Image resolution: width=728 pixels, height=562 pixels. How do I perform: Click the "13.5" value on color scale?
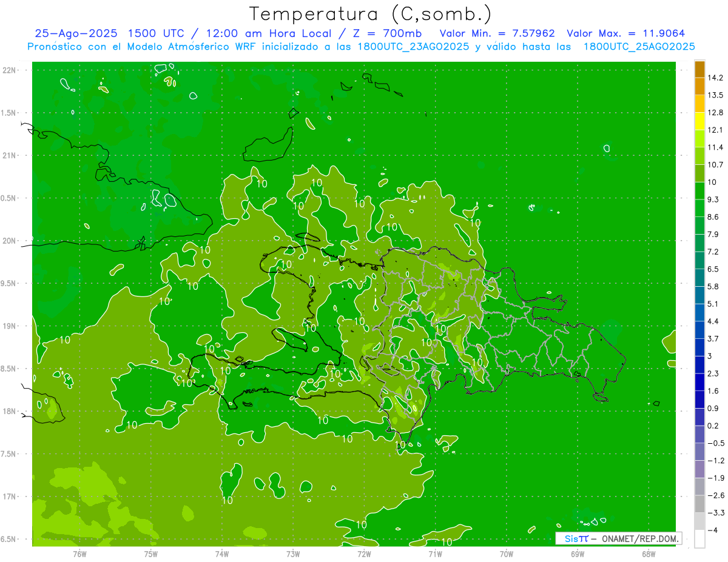pyautogui.click(x=716, y=95)
